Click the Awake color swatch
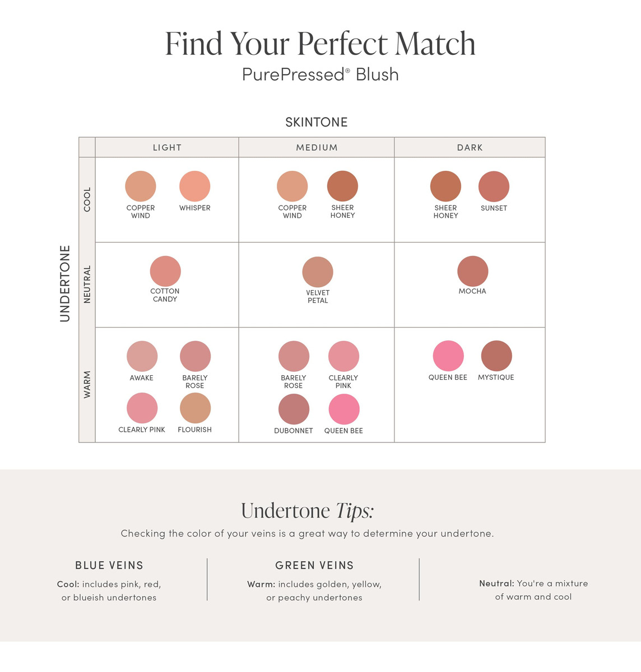 coord(142,356)
